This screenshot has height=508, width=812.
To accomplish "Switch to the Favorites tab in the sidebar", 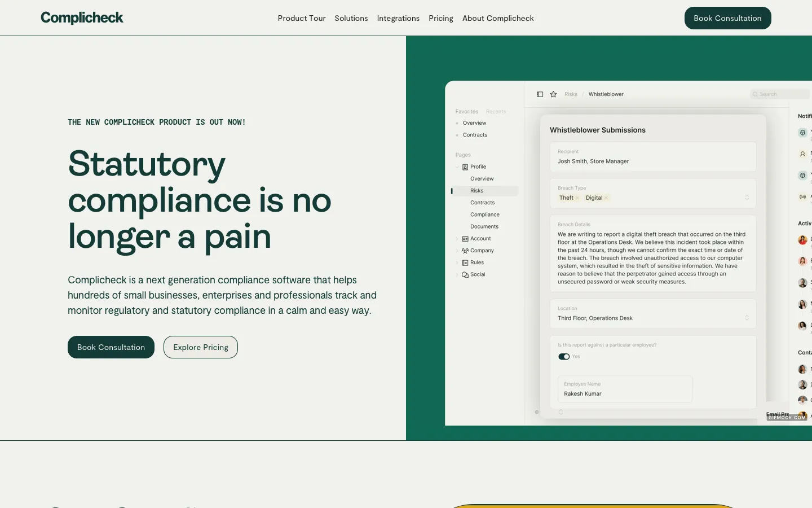I will (x=467, y=112).
